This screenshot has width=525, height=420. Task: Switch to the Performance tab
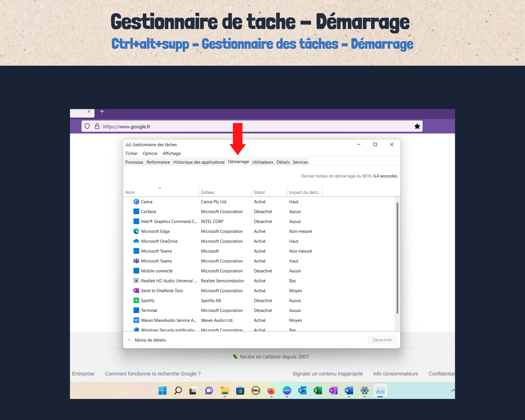158,162
